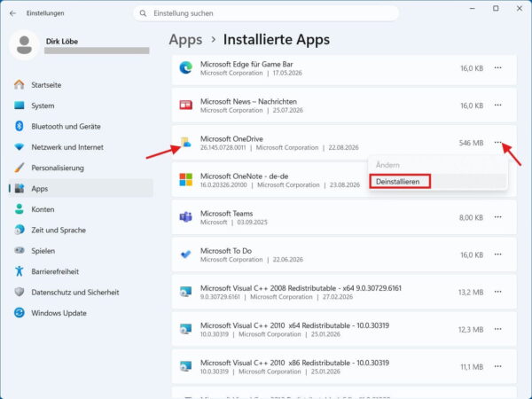Open Datenschutz und Sicherheit settings
The height and width of the screenshot is (399, 532).
point(75,292)
